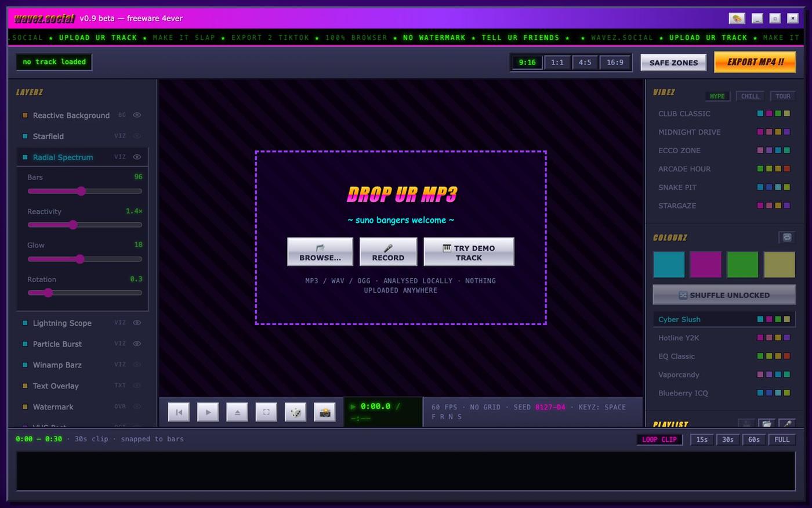Click the TRY DEMO TRACK button
Image resolution: width=812 pixels, height=508 pixels.
pos(469,252)
